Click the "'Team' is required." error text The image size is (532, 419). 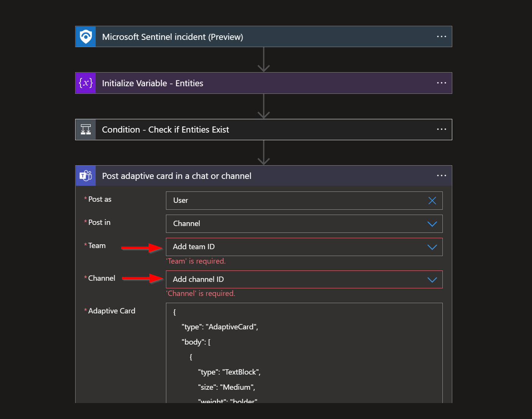pyautogui.click(x=196, y=261)
